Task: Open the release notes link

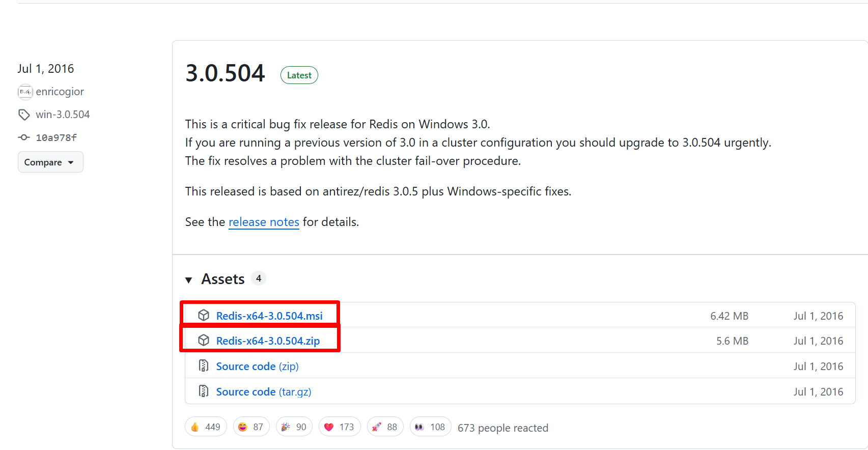Action: click(264, 222)
